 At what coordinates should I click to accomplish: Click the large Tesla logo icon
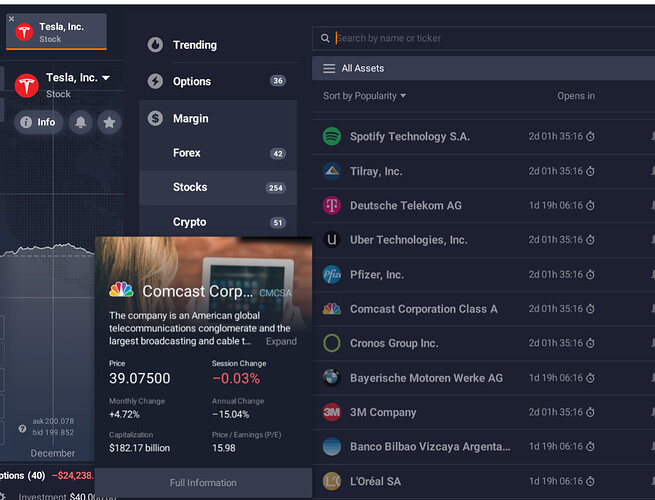point(27,86)
